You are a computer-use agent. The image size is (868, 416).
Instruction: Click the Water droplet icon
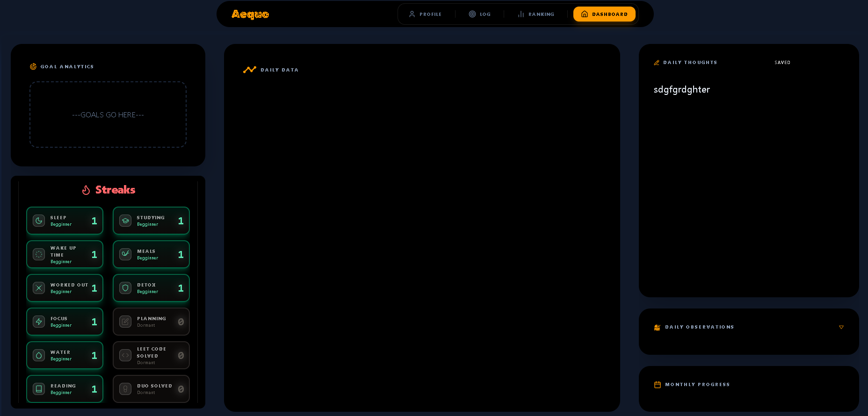39,355
